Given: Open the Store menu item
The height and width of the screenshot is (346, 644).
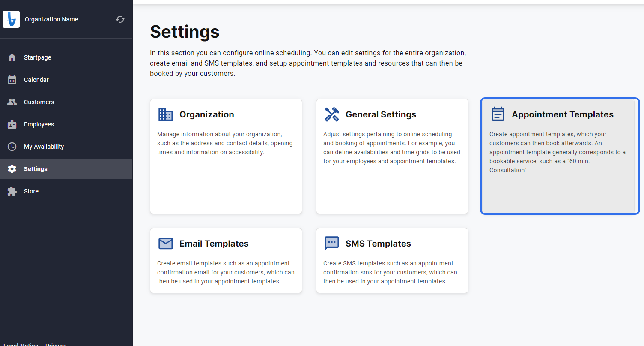Looking at the screenshot, I should [66, 191].
